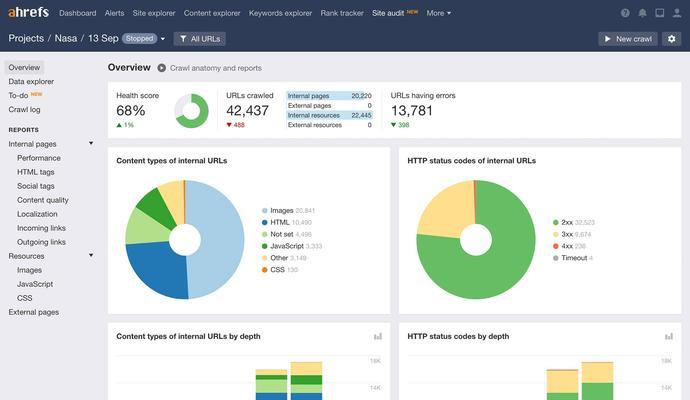This screenshot has height=400, width=690.
Task: Click URLs having errors value 13,781
Action: pyautogui.click(x=412, y=110)
